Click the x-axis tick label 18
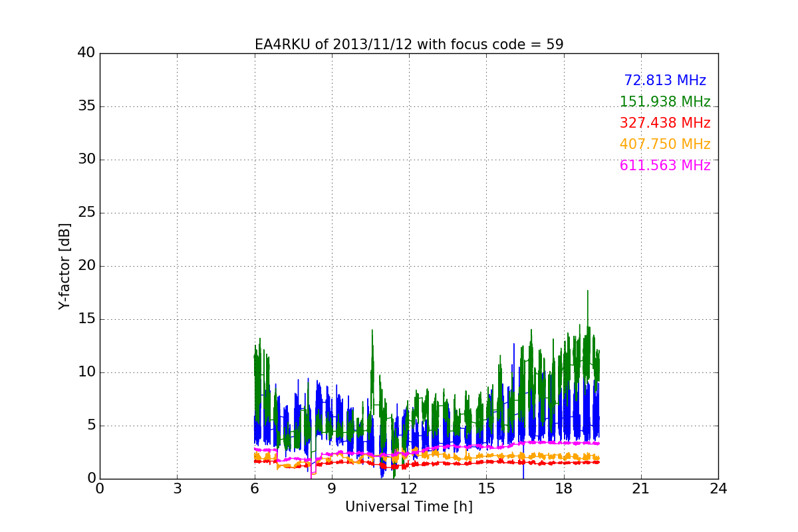The image size is (798, 532). (564, 489)
